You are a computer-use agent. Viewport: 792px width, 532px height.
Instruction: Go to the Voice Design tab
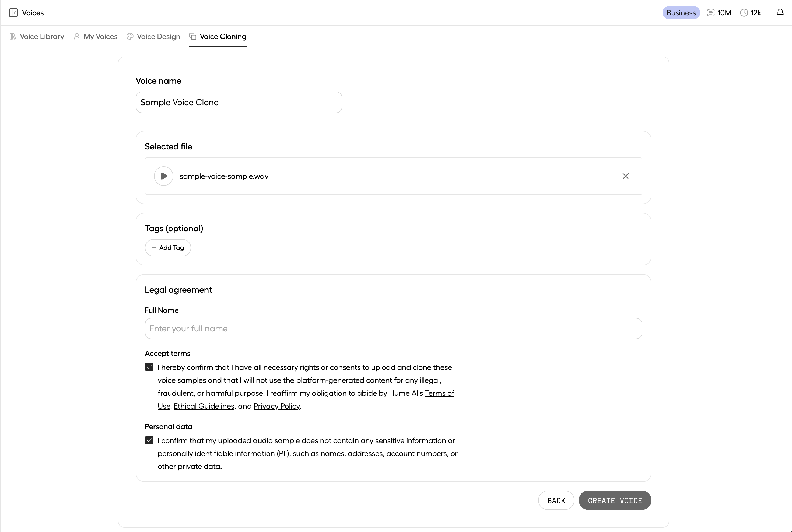point(153,37)
